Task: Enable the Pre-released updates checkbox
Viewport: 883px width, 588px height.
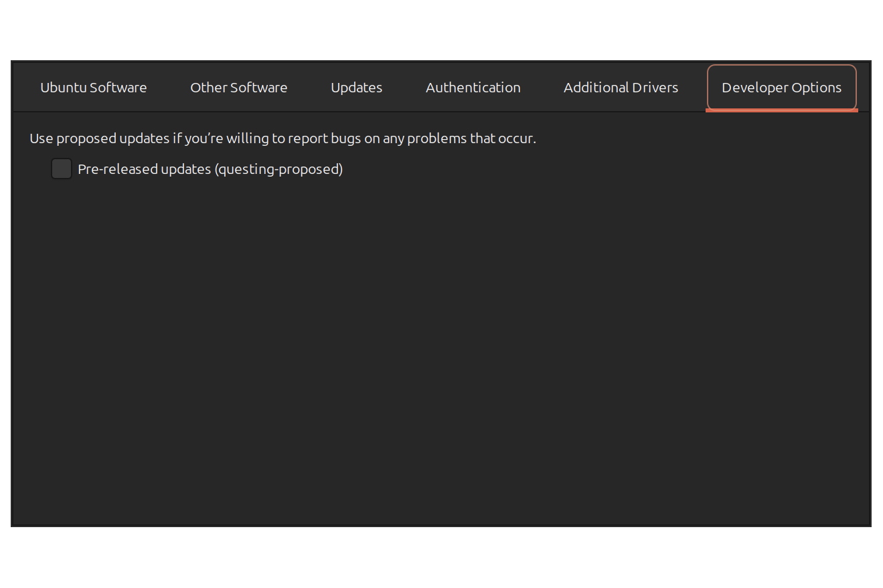Action: [62, 169]
